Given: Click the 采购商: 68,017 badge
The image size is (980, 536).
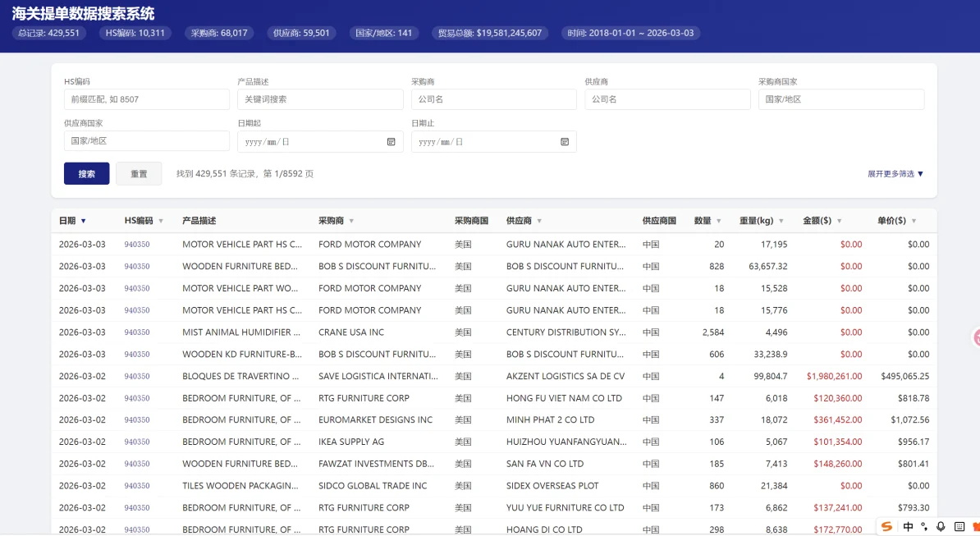Looking at the screenshot, I should [x=219, y=33].
